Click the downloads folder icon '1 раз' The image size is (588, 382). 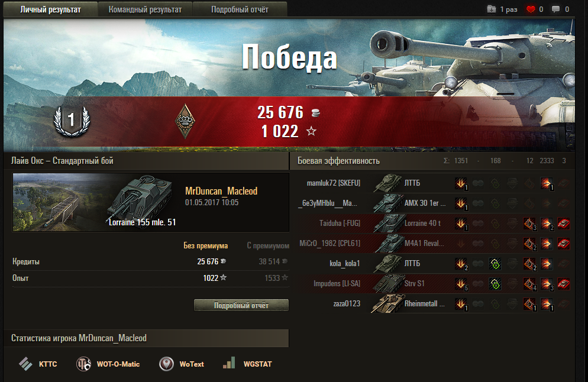(491, 9)
